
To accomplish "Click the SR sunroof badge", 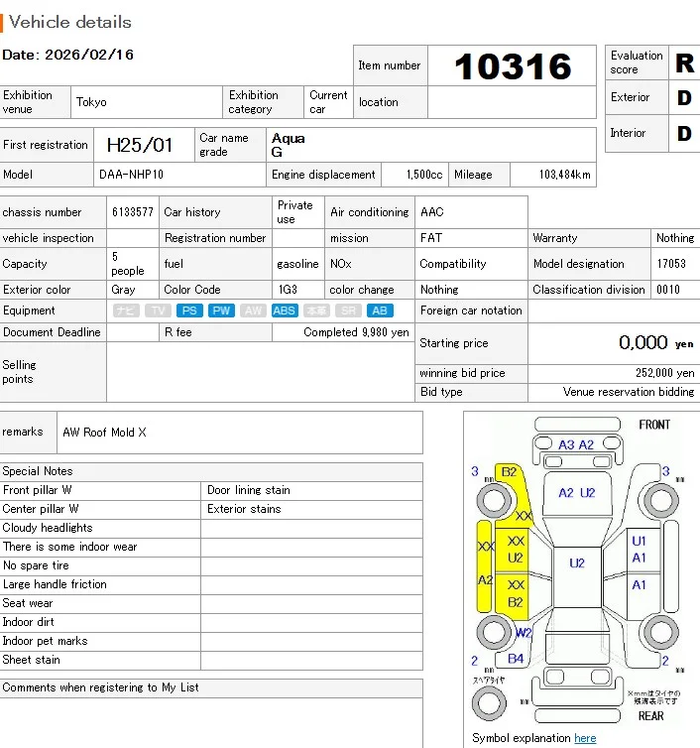I will [348, 311].
